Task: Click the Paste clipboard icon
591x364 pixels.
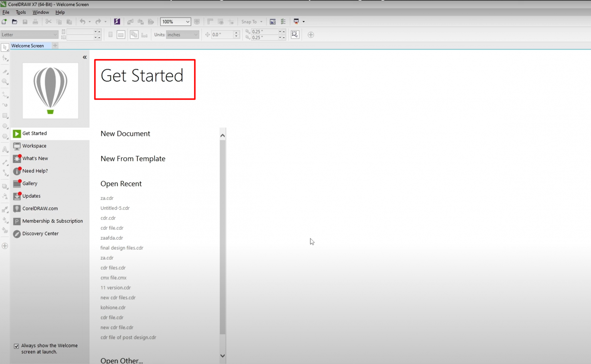Action: click(x=69, y=22)
